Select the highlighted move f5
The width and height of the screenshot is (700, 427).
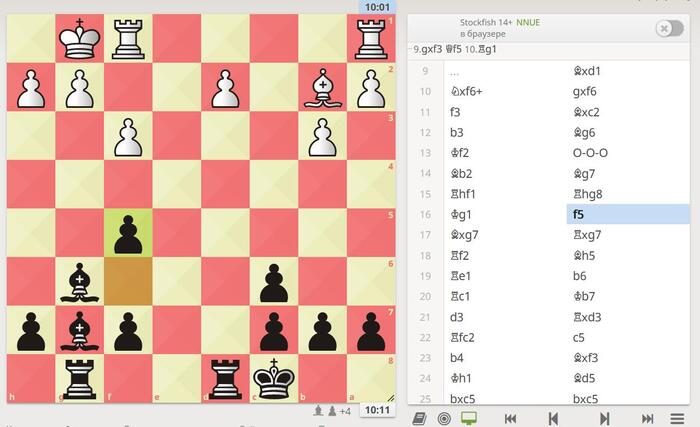(x=628, y=214)
